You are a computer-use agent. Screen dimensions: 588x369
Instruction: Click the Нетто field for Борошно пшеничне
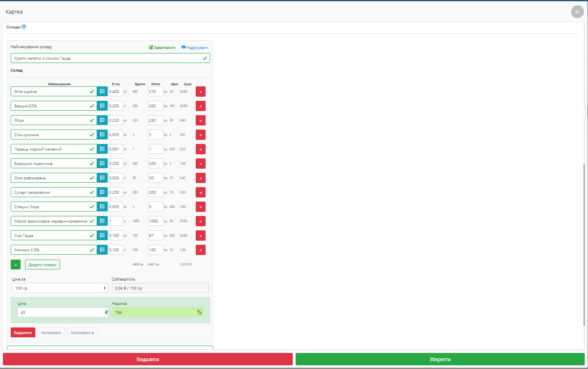tap(155, 164)
